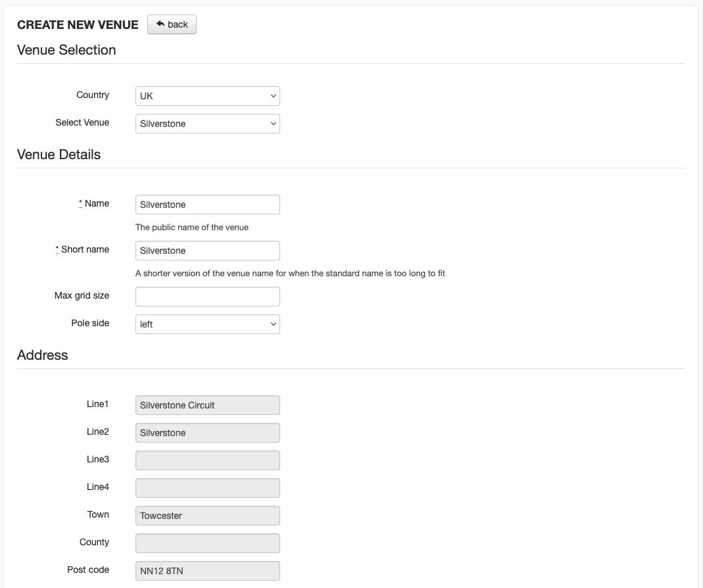Click the empty Line3 field
703x588 pixels.
coord(208,460)
